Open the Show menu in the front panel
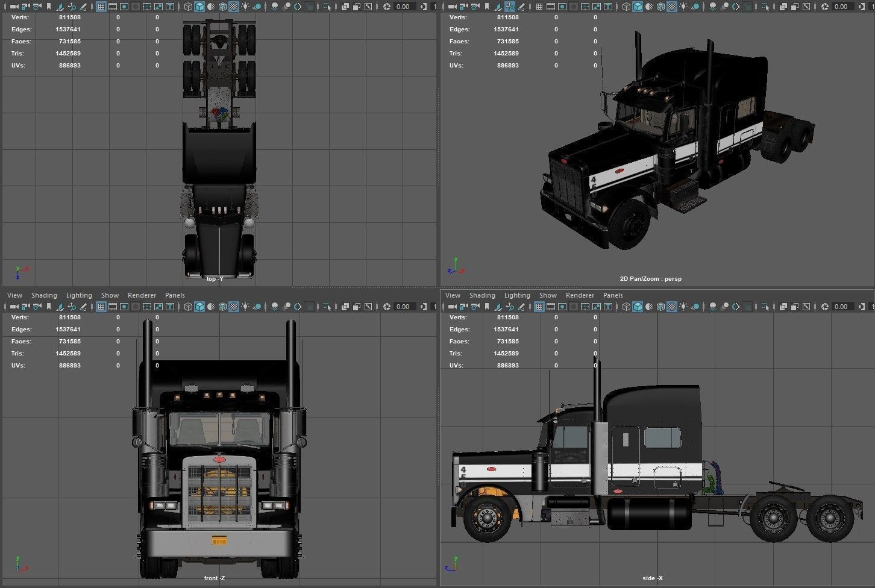875x588 pixels. pyautogui.click(x=110, y=295)
